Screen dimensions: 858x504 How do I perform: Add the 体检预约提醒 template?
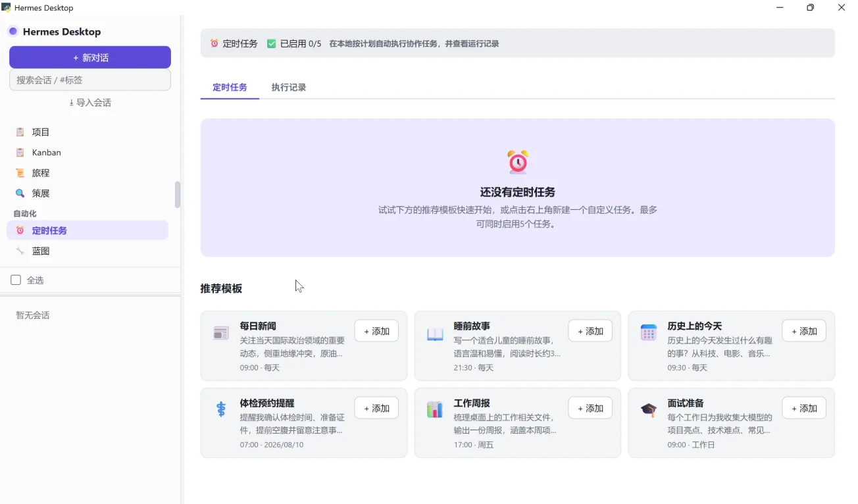click(x=376, y=408)
